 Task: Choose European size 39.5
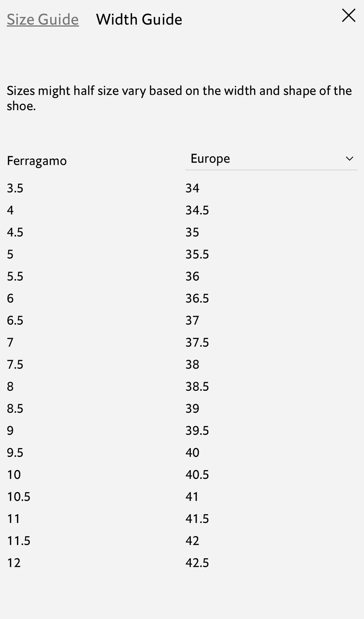point(197,431)
